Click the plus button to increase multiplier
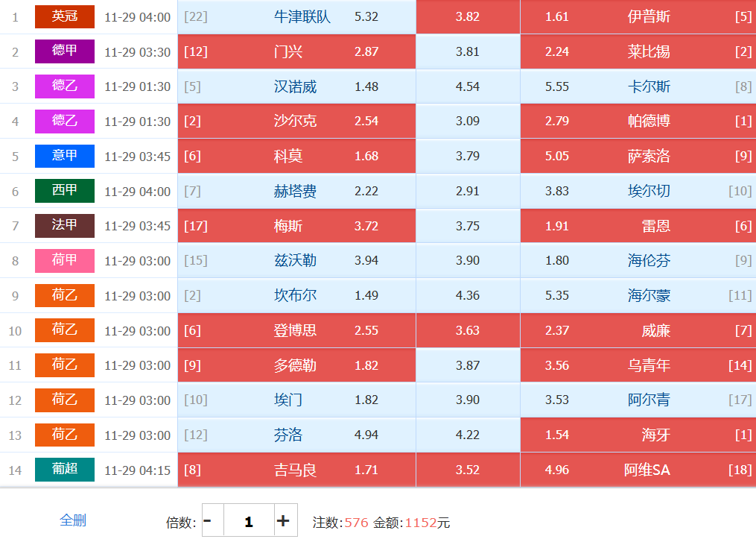Viewport: 756px width, 539px height. tap(283, 520)
